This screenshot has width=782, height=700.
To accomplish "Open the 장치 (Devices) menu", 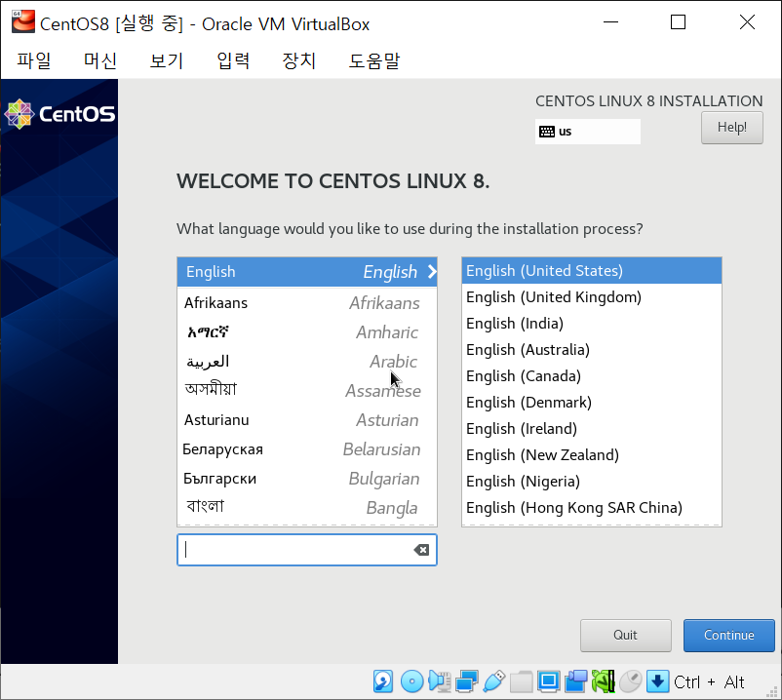I will [x=299, y=60].
